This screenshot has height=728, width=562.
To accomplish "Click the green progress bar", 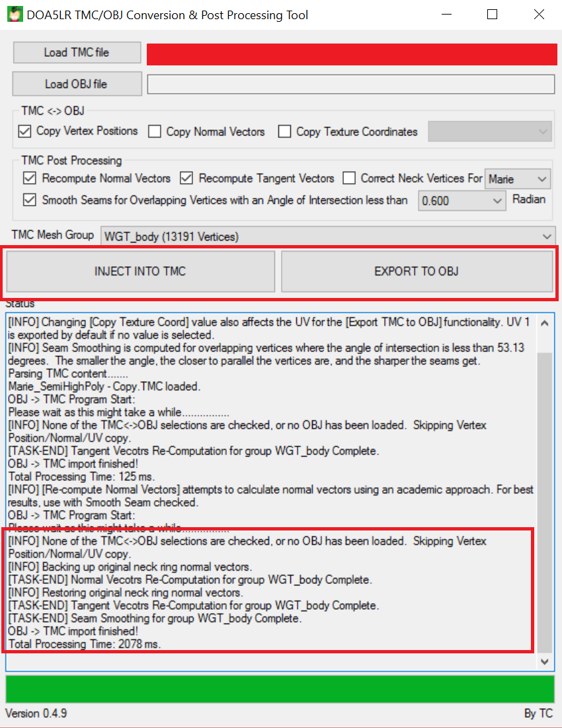I will pyautogui.click(x=280, y=689).
